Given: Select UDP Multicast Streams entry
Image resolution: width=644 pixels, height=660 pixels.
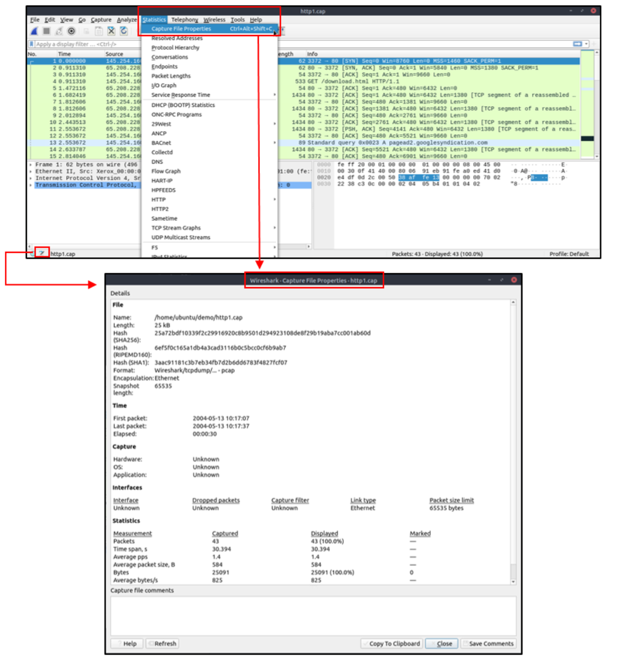Looking at the screenshot, I should pyautogui.click(x=210, y=237).
